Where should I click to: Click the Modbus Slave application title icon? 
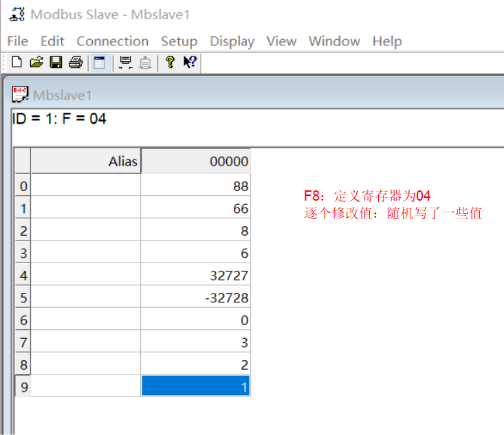(x=17, y=14)
